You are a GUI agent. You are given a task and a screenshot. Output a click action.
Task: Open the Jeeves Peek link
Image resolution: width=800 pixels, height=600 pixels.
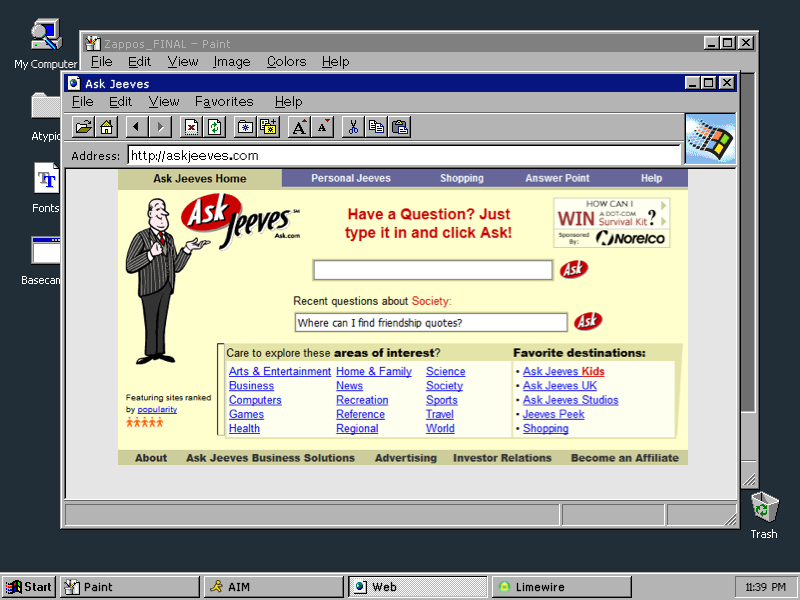(x=553, y=414)
